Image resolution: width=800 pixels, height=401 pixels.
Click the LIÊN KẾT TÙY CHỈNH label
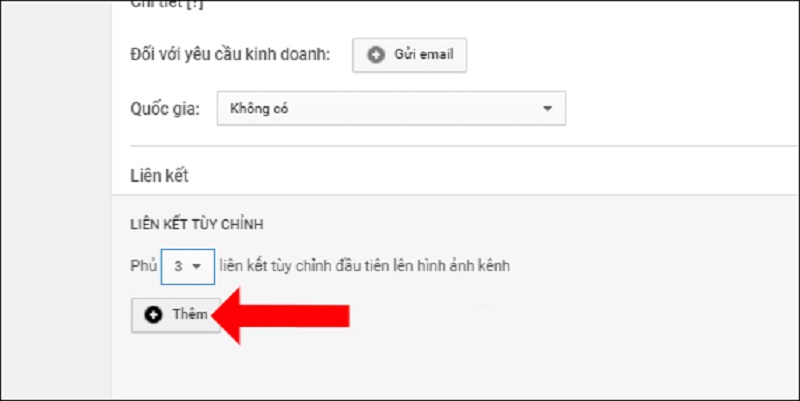[197, 224]
